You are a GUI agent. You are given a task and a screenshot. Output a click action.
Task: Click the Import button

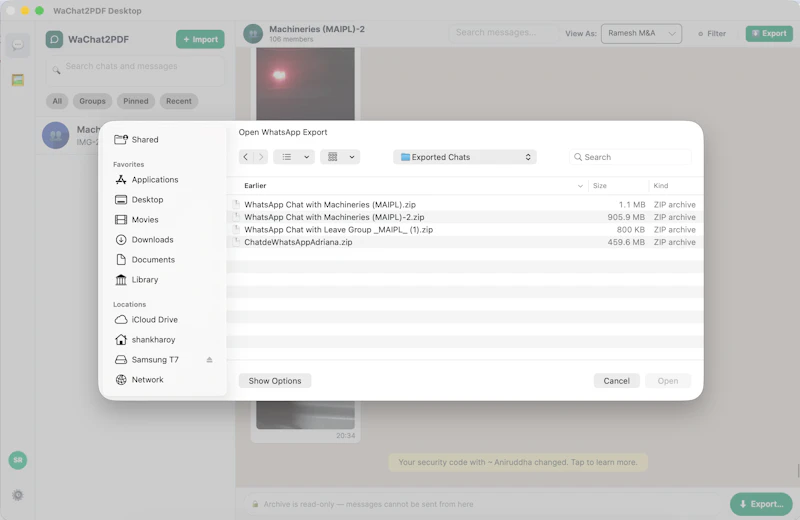[x=200, y=39]
